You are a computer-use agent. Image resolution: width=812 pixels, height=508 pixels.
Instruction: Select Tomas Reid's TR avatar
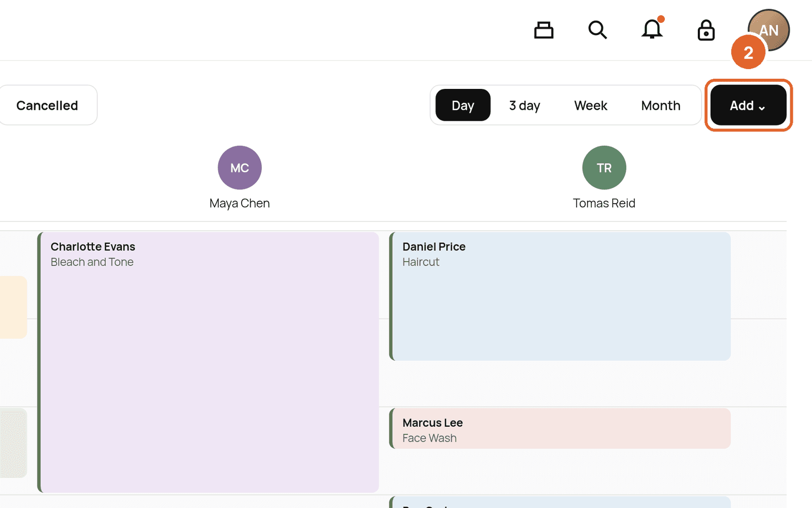pos(604,168)
